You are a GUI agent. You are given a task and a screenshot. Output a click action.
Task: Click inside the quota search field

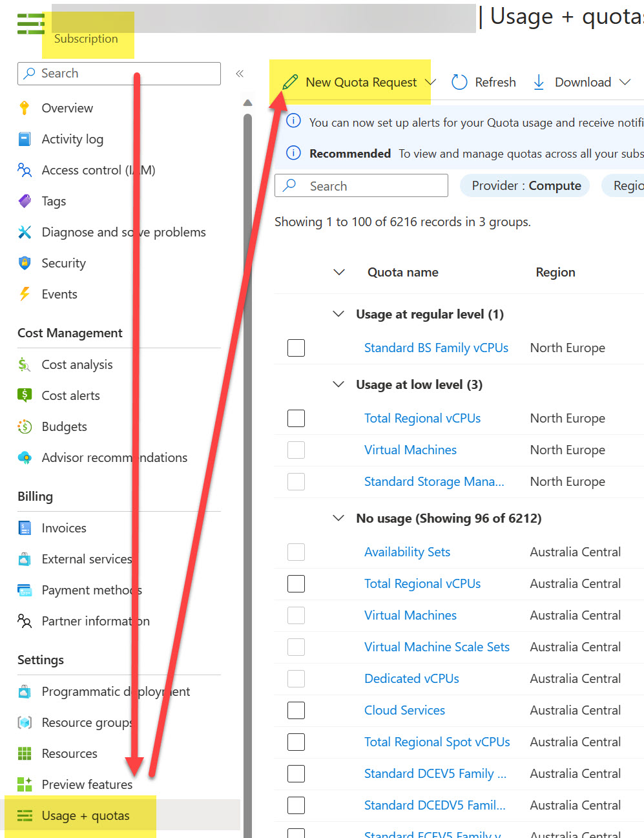click(x=362, y=185)
